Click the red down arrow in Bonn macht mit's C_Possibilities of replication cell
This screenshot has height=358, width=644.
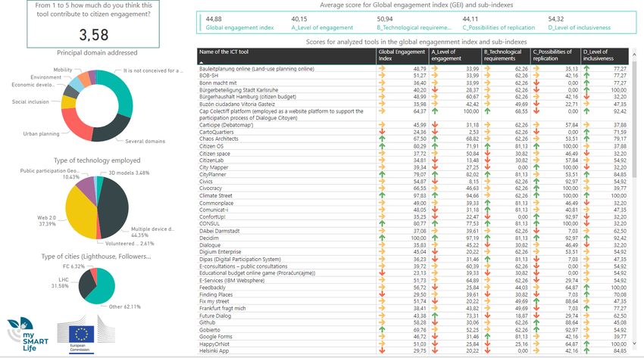click(536, 82)
